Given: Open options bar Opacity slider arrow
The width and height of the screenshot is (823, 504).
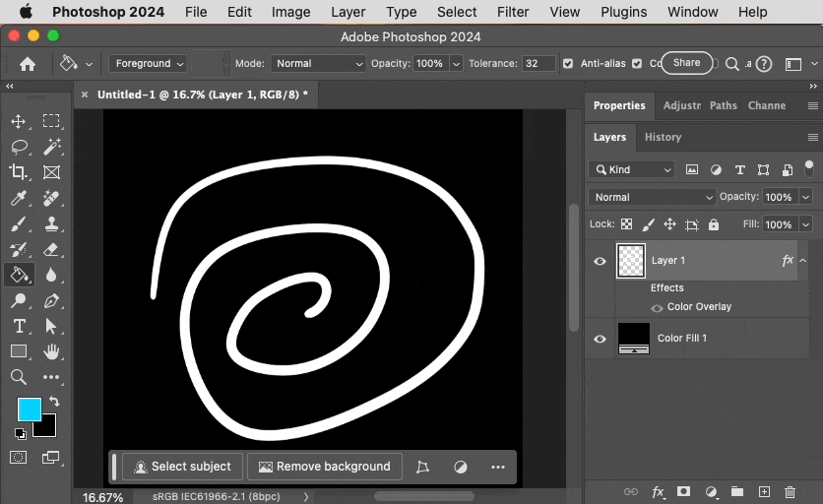Looking at the screenshot, I should click(456, 64).
